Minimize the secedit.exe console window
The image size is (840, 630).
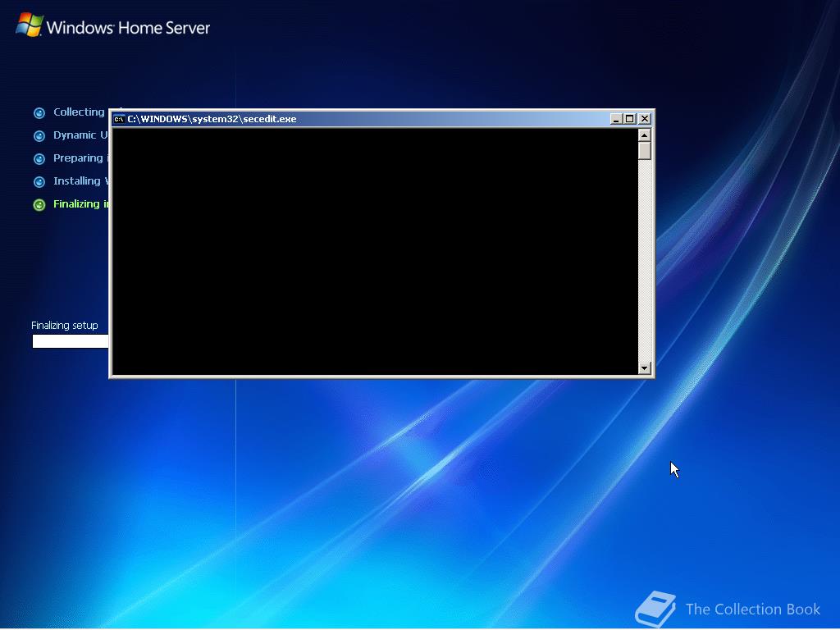[x=616, y=119]
